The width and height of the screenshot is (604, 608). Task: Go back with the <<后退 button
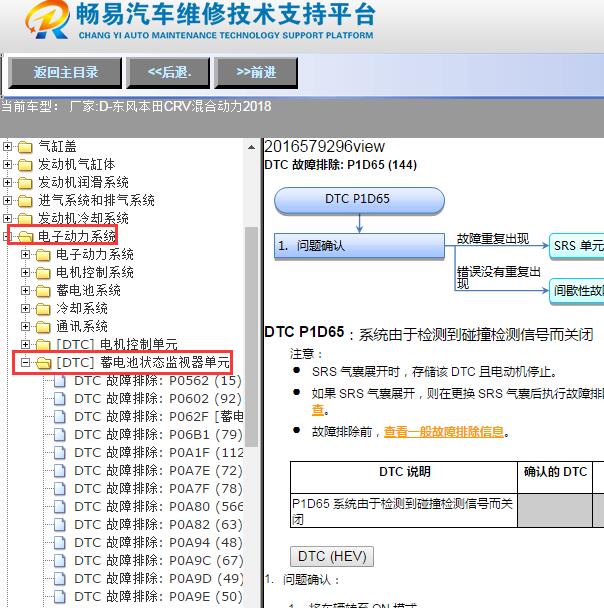tap(168, 73)
